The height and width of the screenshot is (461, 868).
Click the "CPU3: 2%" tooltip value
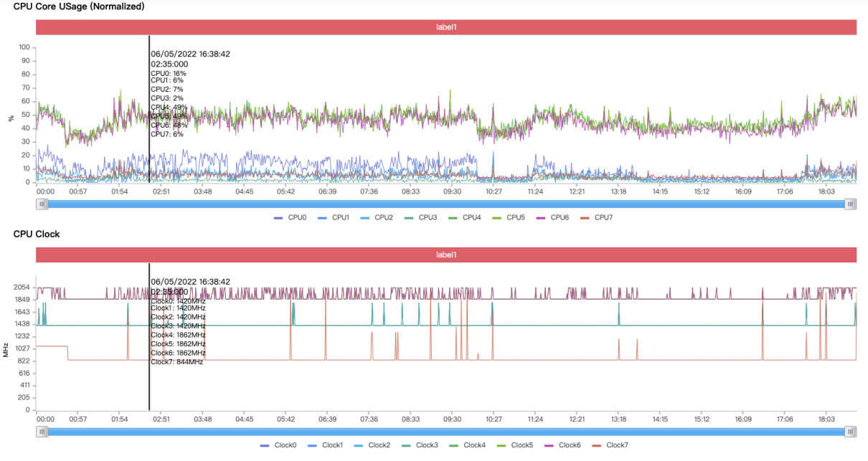point(166,98)
